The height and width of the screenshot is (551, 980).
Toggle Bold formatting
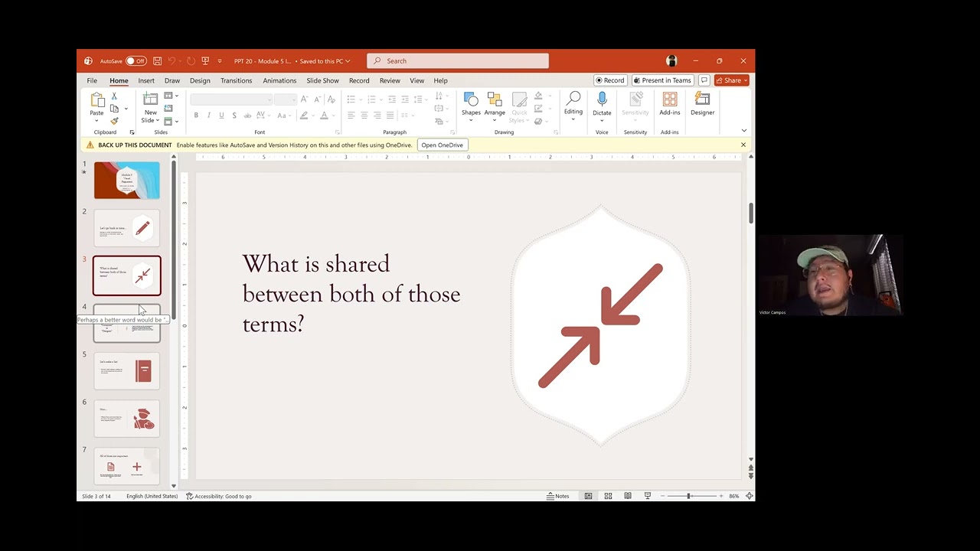196,116
